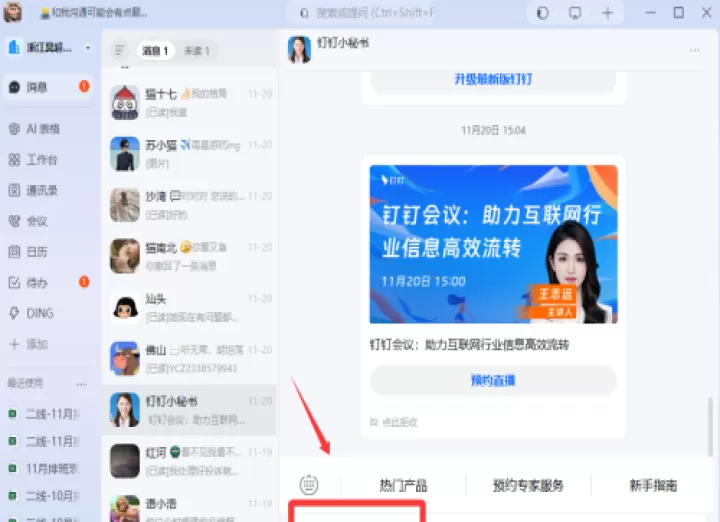Expand the 浙江 organization switcher dropdown
The image size is (720, 522).
point(88,47)
